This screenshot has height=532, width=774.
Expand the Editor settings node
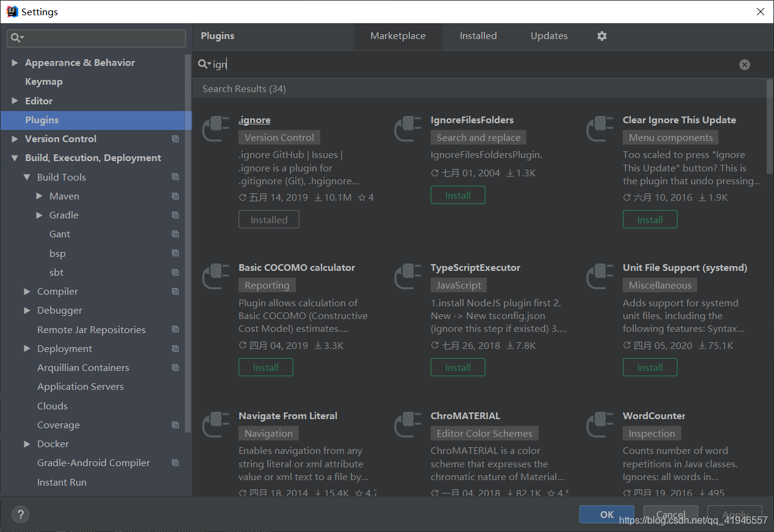15,101
